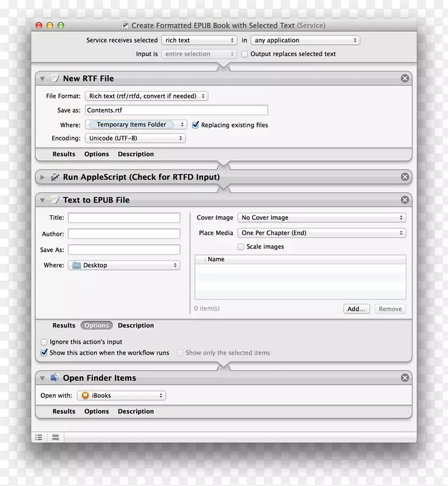Image resolution: width=448 pixels, height=486 pixels.
Task: Click the Run AppleScript action icon
Action: click(x=55, y=177)
